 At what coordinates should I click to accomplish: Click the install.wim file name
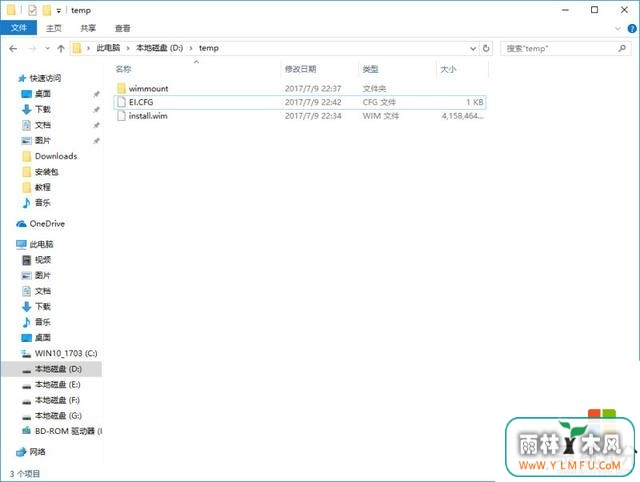pyautogui.click(x=148, y=116)
